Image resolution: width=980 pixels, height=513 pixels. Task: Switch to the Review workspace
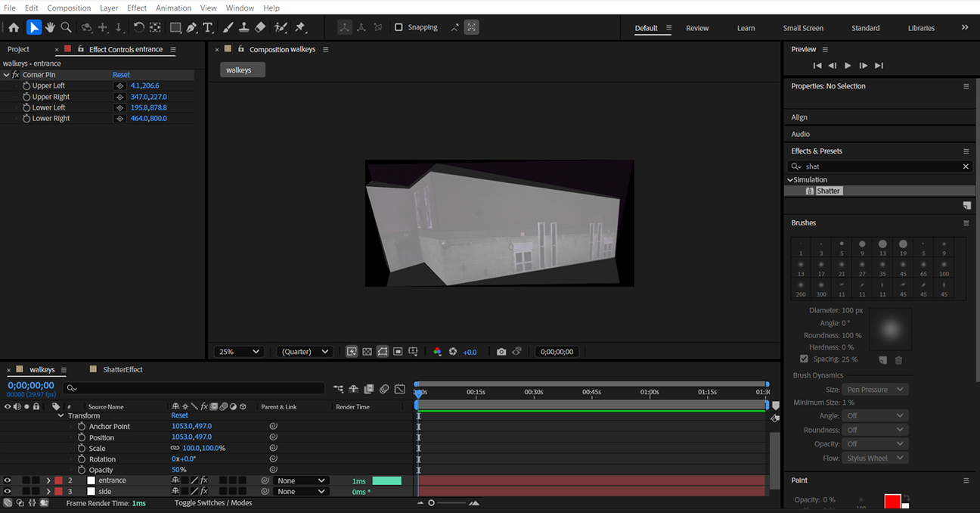(x=697, y=28)
